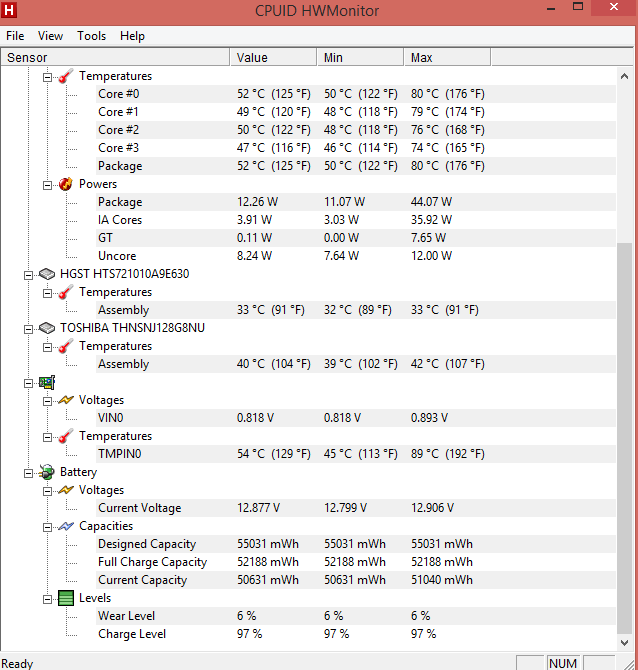Collapse the Powers section expander
This screenshot has width=638, height=670.
click(x=47, y=184)
